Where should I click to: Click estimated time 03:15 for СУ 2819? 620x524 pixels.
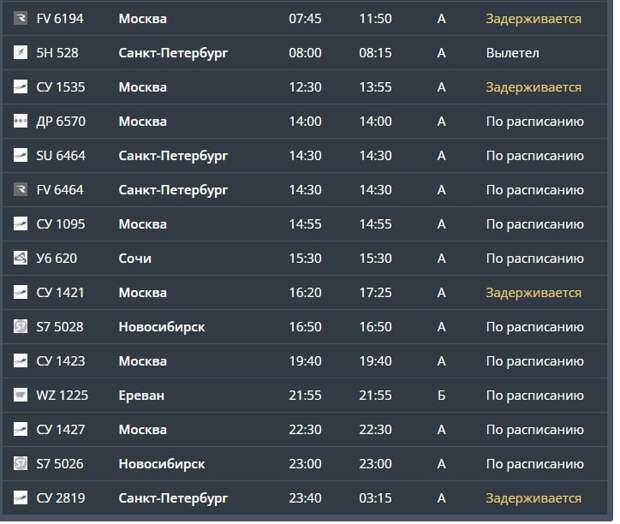pyautogui.click(x=375, y=498)
